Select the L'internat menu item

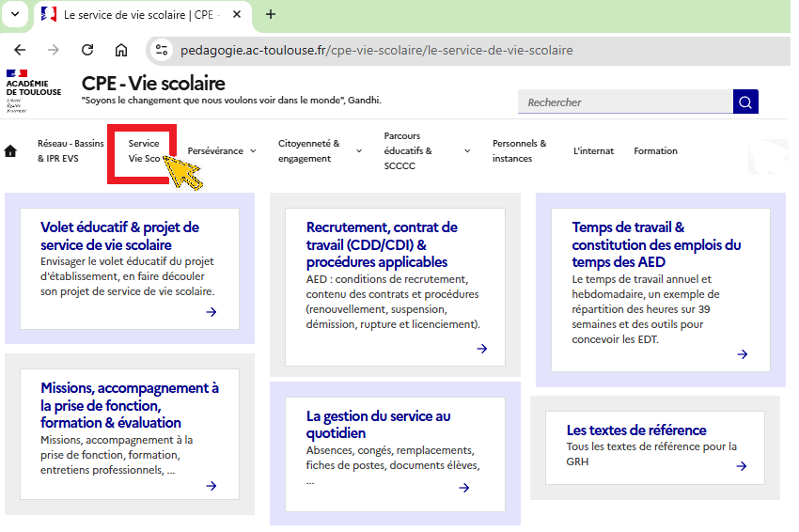(x=593, y=151)
